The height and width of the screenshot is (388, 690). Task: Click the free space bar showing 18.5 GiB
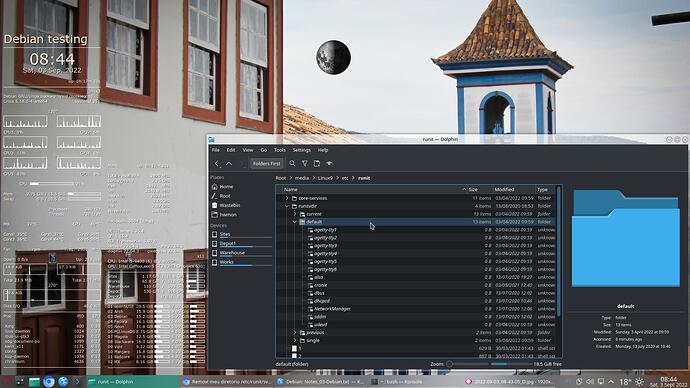[x=510, y=364]
